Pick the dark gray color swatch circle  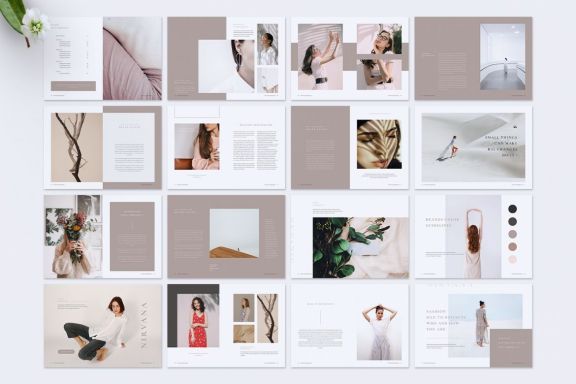pyautogui.click(x=512, y=221)
